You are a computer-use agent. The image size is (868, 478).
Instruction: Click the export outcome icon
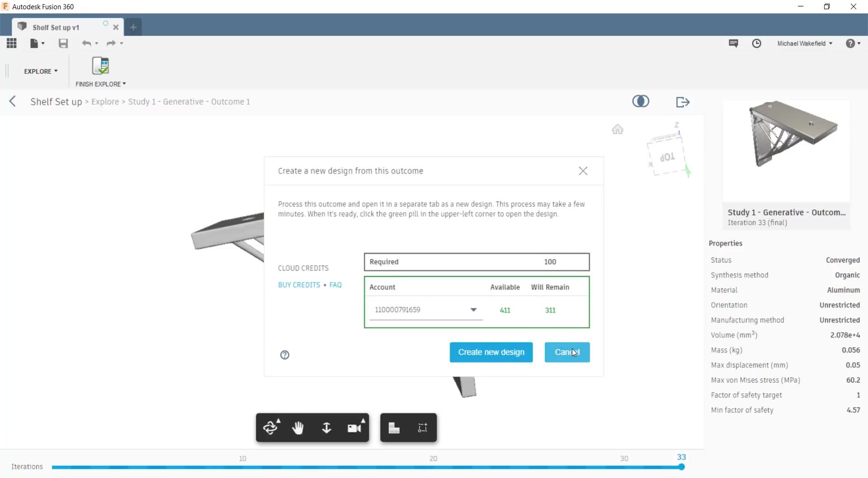[x=683, y=102]
